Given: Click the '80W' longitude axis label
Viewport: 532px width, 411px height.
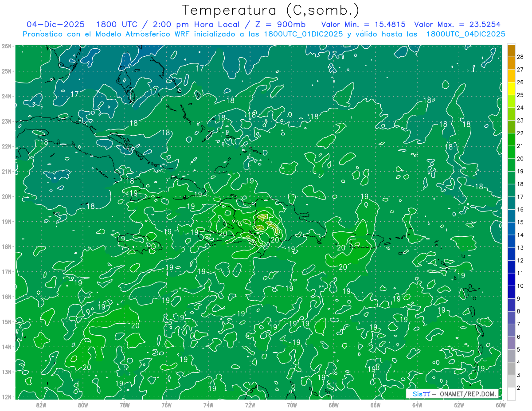Looking at the screenshot, I should tap(83, 404).
